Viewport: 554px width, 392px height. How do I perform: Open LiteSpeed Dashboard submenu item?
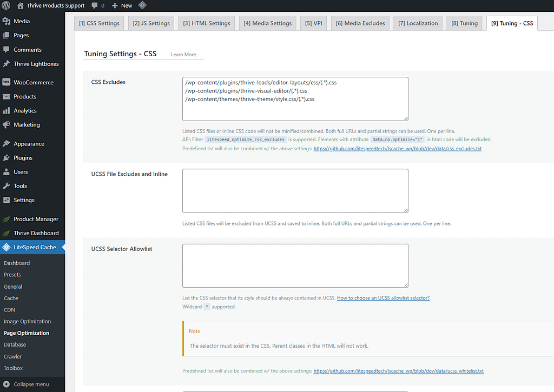point(17,263)
